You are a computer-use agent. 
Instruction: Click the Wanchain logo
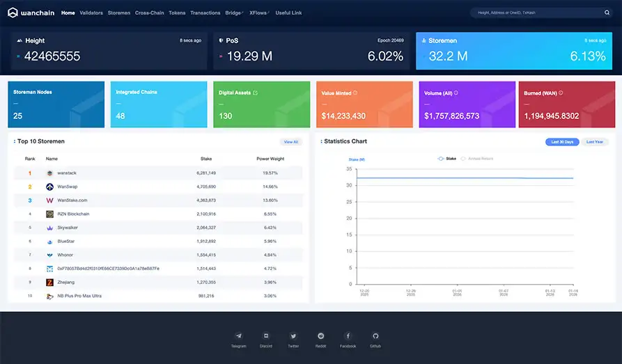point(31,13)
